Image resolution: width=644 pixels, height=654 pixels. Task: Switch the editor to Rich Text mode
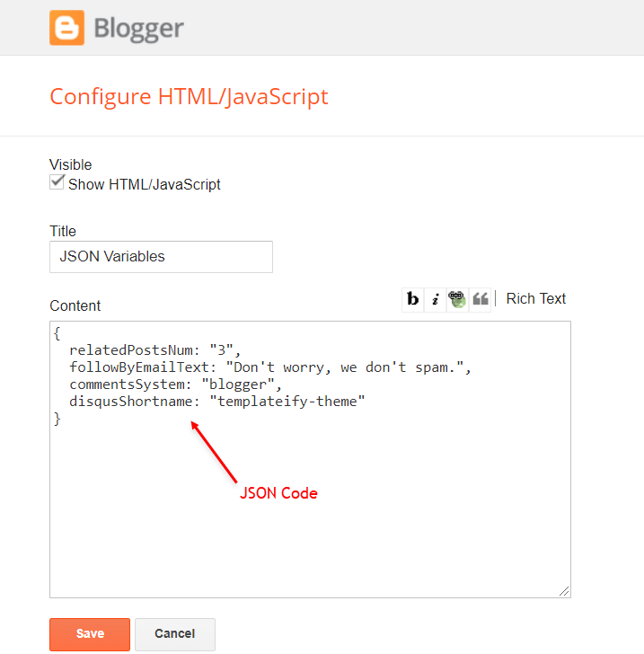tap(535, 298)
